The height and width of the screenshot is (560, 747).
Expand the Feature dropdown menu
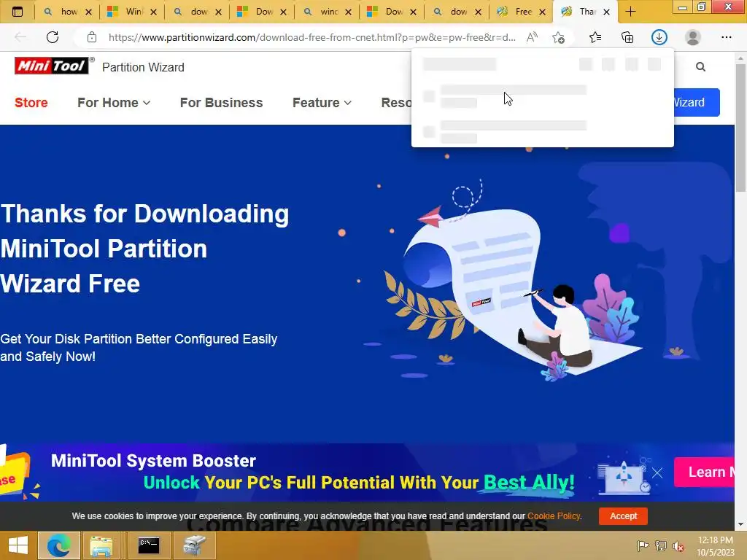click(x=322, y=102)
